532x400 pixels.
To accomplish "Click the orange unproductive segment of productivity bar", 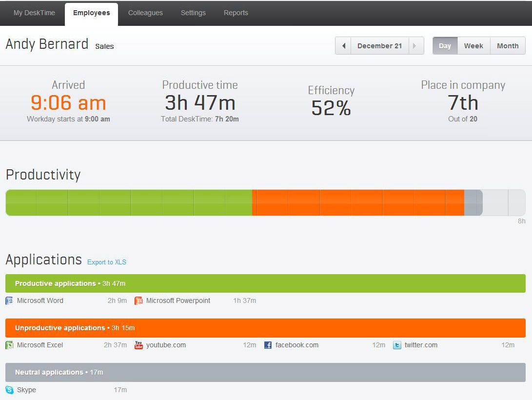I will point(358,202).
